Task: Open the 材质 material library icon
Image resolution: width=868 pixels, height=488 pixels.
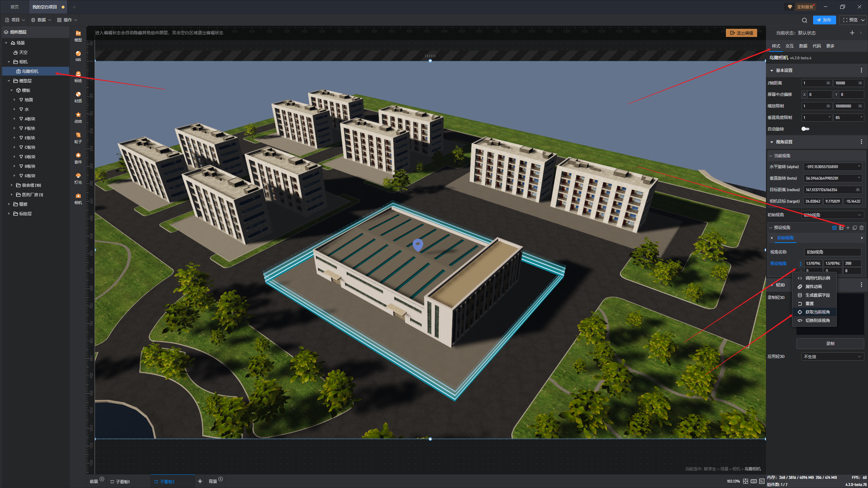Action: pos(78,97)
